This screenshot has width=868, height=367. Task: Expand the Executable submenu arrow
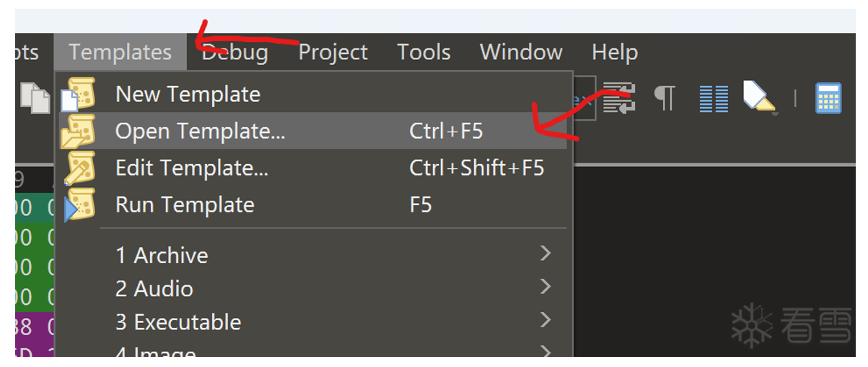tap(545, 321)
